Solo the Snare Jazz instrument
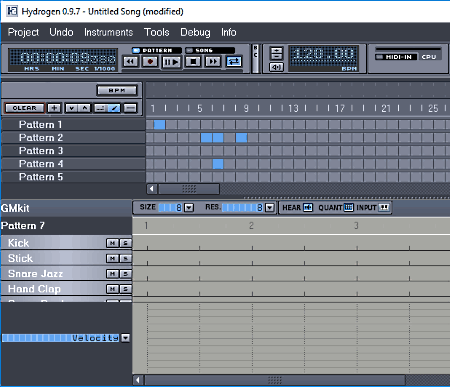The height and width of the screenshot is (387, 450). coord(125,274)
